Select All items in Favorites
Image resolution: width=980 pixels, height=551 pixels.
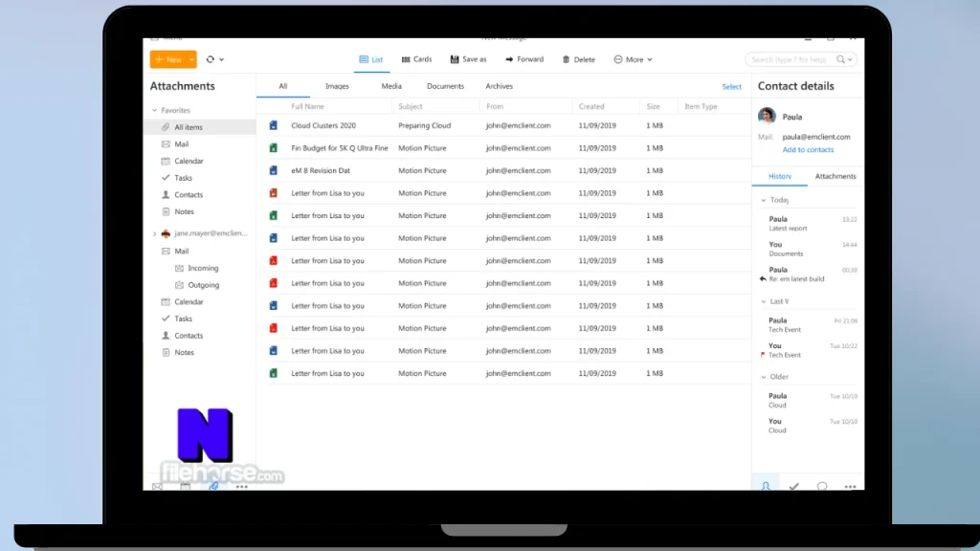click(x=199, y=127)
